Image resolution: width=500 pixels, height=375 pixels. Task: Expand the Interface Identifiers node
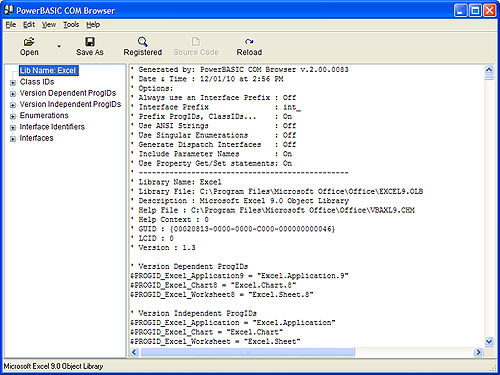(x=13, y=128)
